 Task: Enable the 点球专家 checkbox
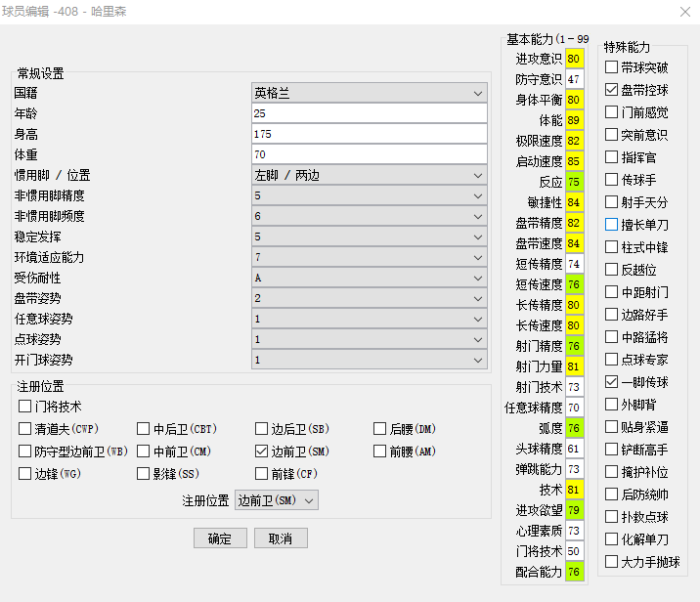pyautogui.click(x=612, y=360)
